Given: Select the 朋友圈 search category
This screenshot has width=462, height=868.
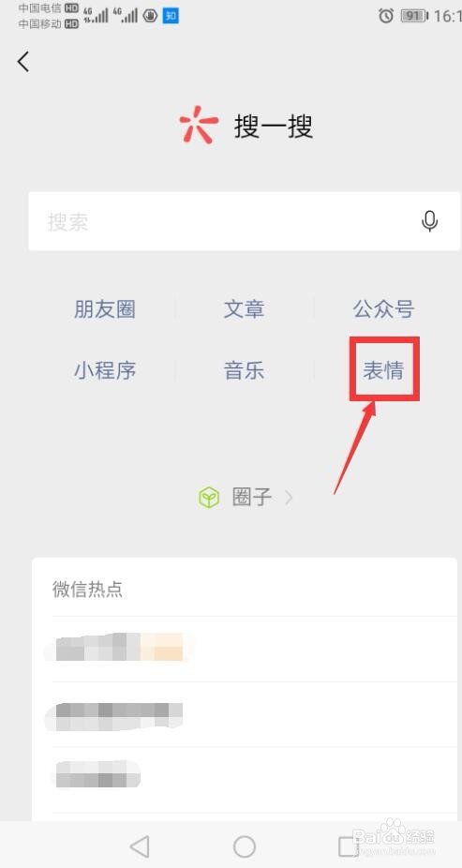Looking at the screenshot, I should click(x=105, y=309).
